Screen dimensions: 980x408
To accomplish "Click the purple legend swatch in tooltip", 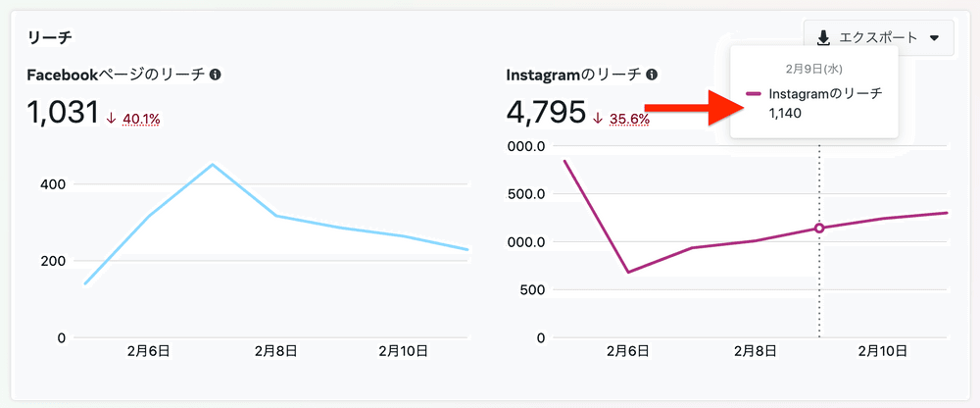I will 754,94.
